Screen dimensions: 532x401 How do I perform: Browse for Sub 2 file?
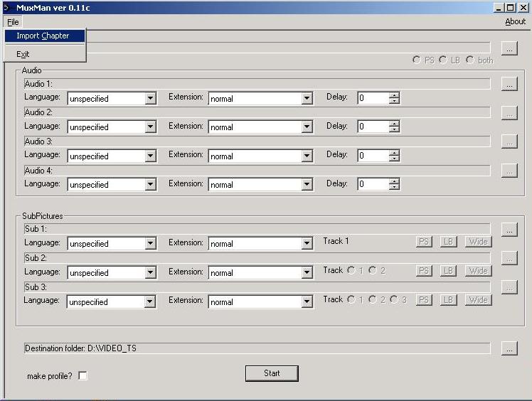click(x=509, y=258)
